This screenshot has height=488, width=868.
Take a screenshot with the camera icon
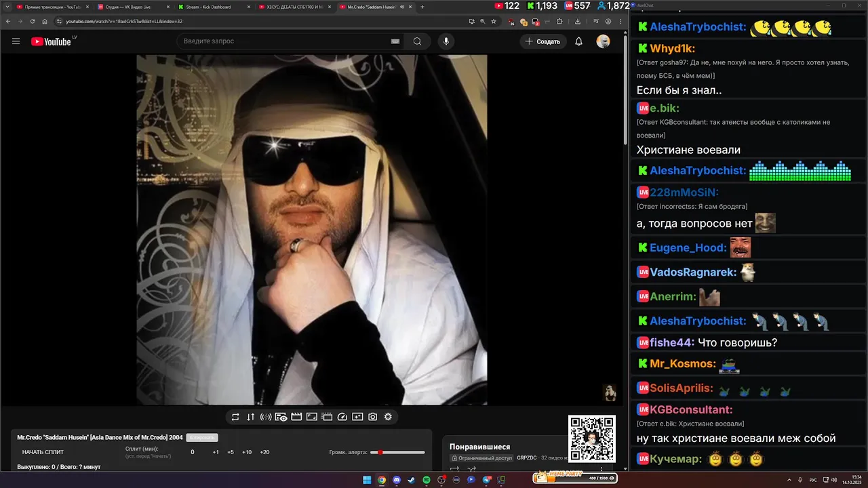click(x=373, y=417)
